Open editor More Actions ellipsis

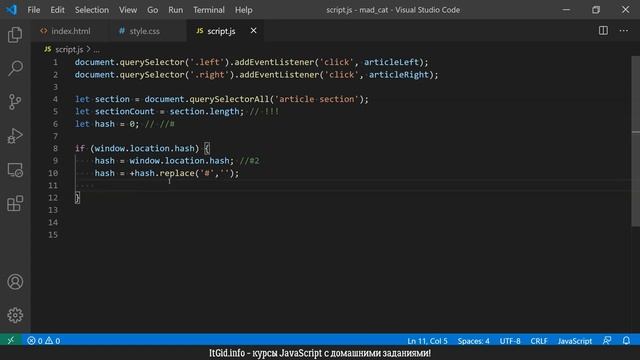tap(624, 31)
